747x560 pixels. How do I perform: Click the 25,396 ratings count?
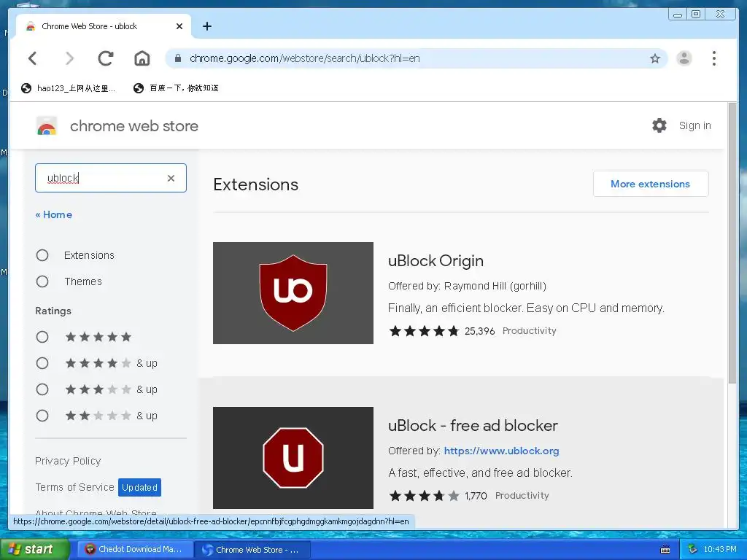479,331
